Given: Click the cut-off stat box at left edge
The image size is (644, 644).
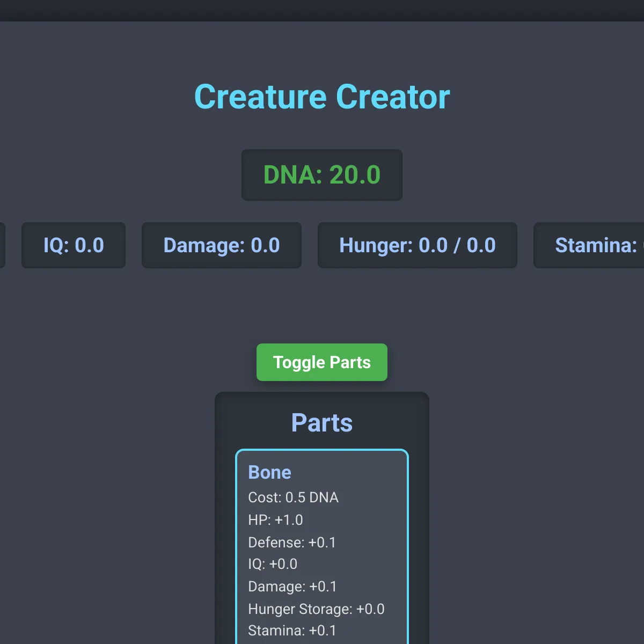Looking at the screenshot, I should click(x=2, y=245).
